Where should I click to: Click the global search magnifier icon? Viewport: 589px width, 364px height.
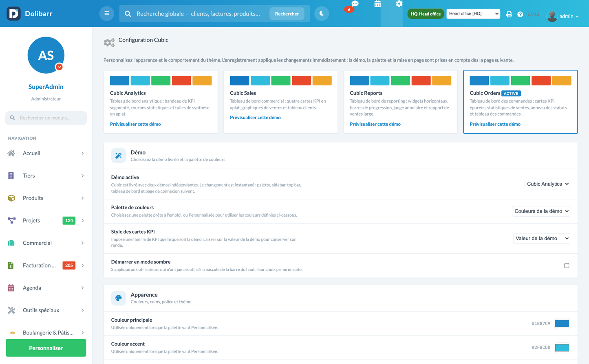128,14
